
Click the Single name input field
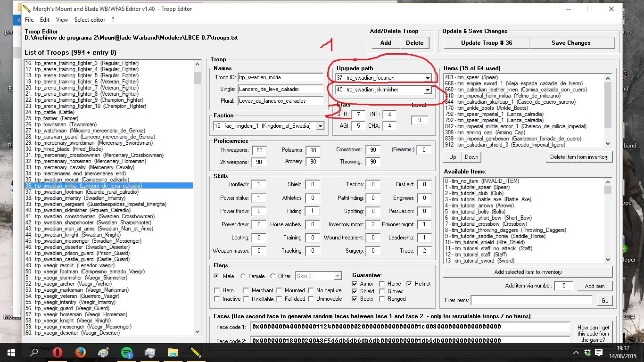(x=281, y=89)
